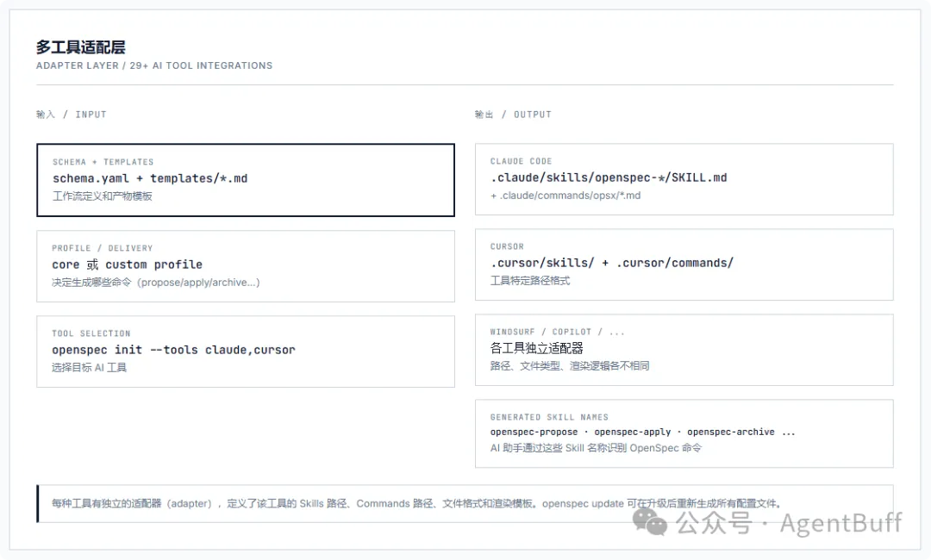Click the TOOL SELECTION card label
Screen dimensions: 931x560
91,333
